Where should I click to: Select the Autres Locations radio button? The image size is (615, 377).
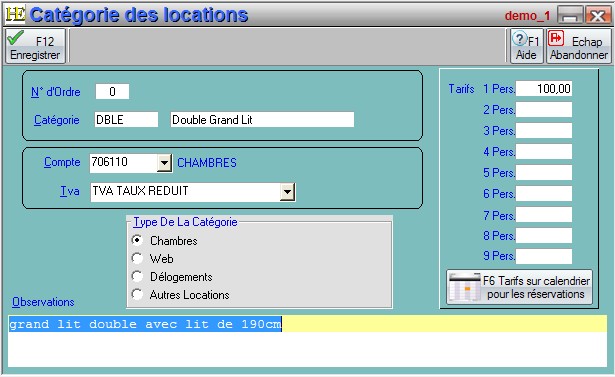137,294
